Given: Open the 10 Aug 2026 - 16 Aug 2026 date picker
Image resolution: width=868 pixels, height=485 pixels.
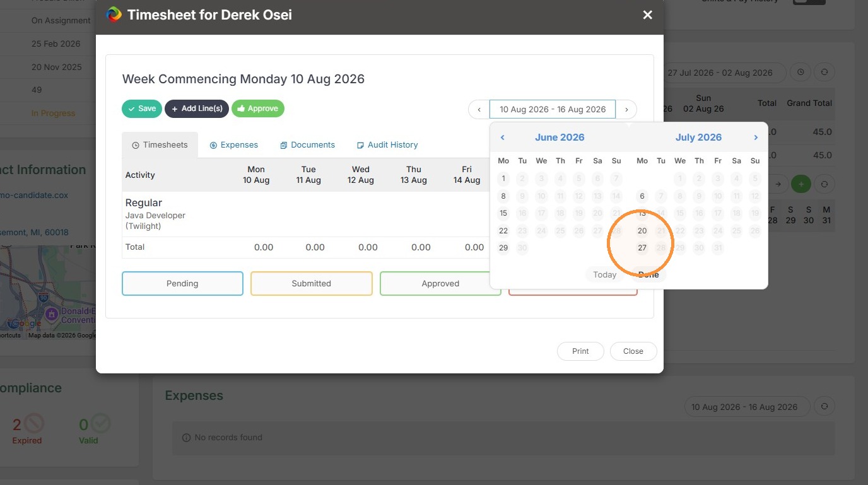Looking at the screenshot, I should pos(553,109).
